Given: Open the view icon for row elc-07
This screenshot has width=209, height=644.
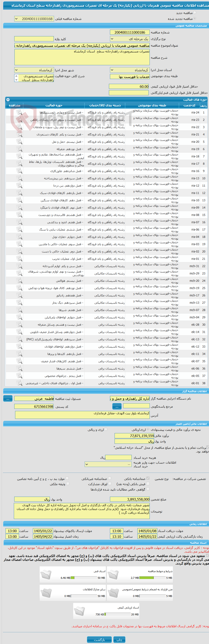Looking at the screenshot, I should 19,361.
